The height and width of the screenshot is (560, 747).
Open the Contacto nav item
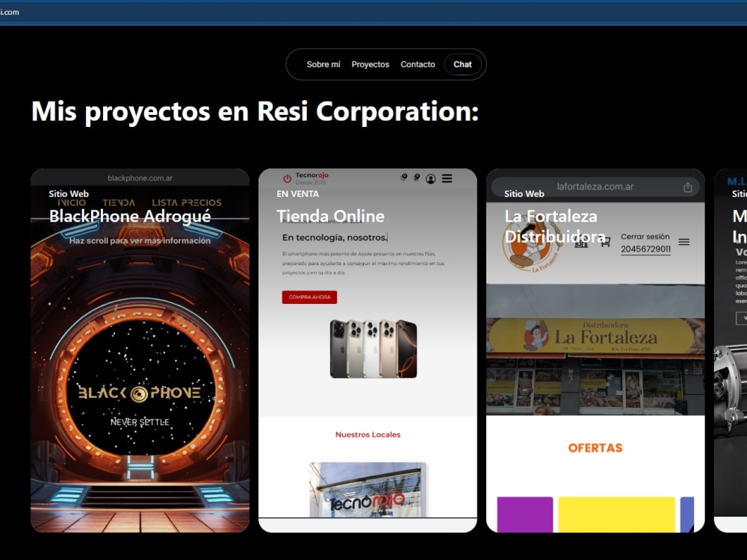point(418,64)
